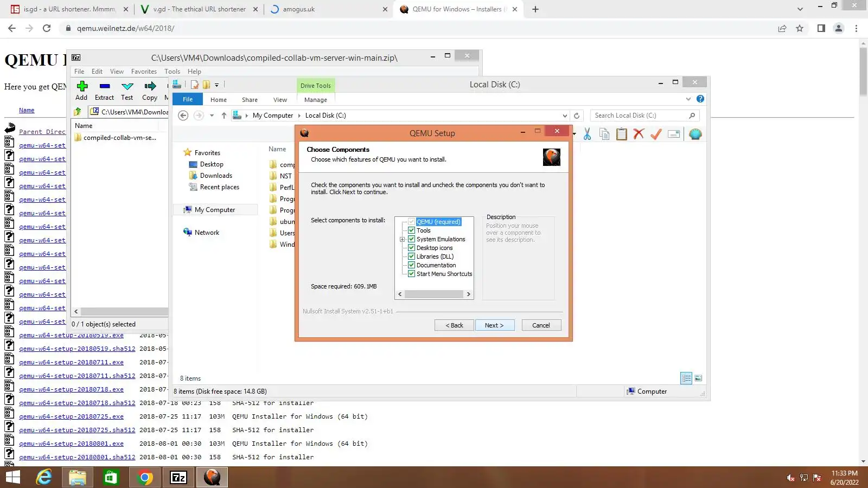Select Downloads in Explorer navigation pane

tap(216, 176)
